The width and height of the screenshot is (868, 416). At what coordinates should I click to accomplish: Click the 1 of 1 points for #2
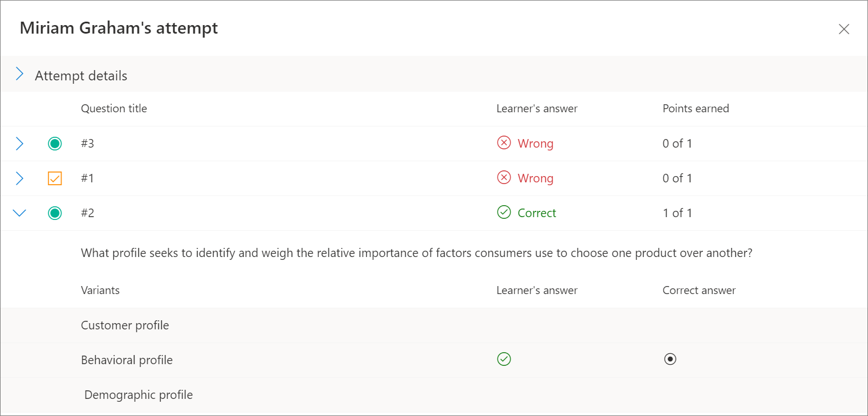click(677, 213)
